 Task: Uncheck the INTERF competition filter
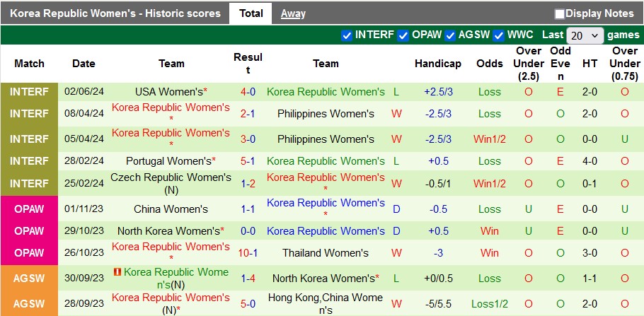[x=347, y=35]
